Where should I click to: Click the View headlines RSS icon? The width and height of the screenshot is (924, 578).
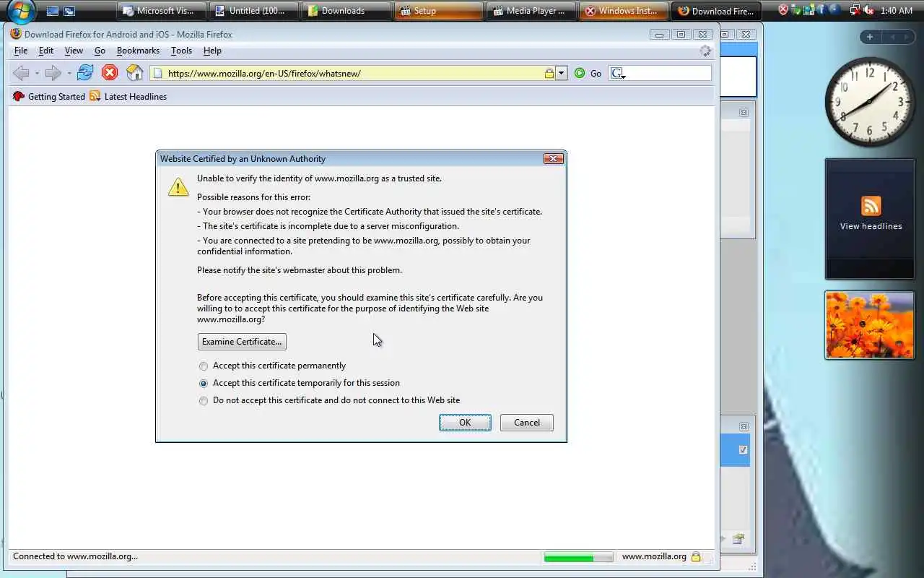pyautogui.click(x=871, y=206)
